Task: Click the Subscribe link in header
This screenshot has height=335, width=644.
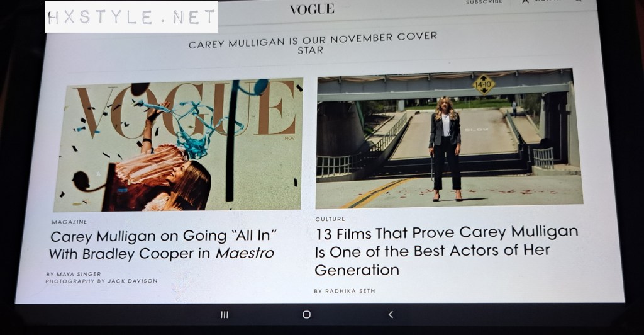Action: [484, 2]
